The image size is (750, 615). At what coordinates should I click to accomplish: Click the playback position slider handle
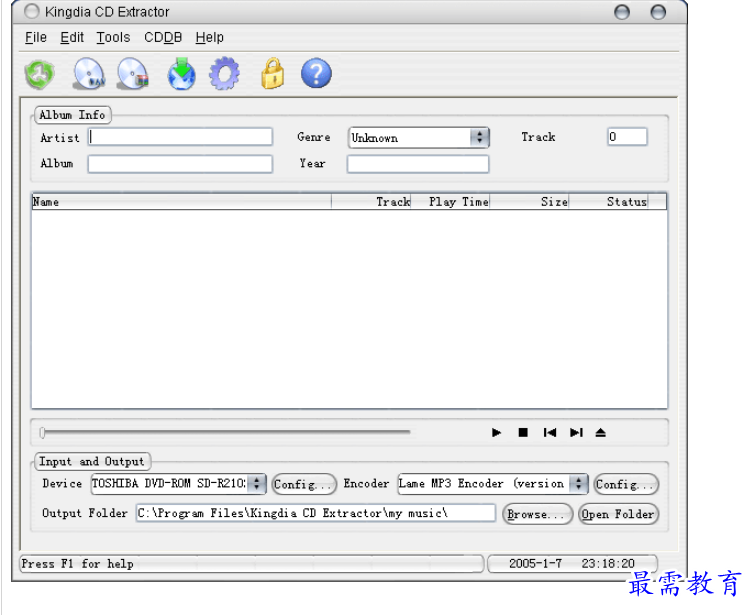click(43, 433)
